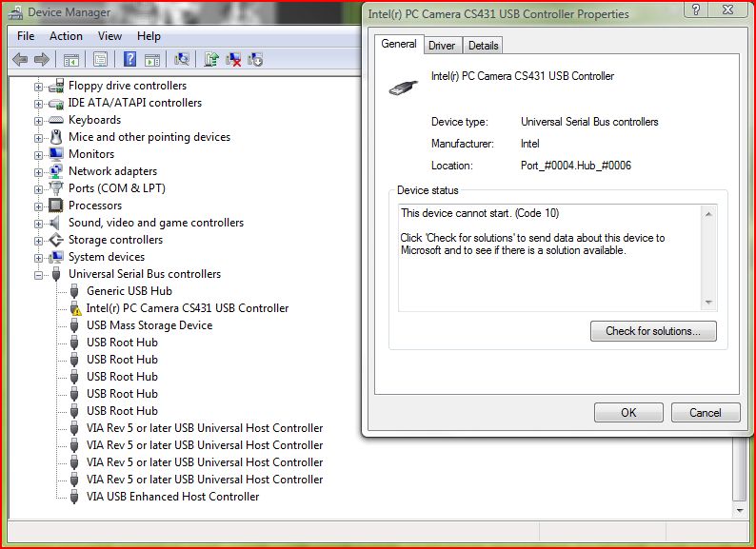Expand the Ports (COM & LPT) node
This screenshot has width=756, height=549.
[x=38, y=189]
